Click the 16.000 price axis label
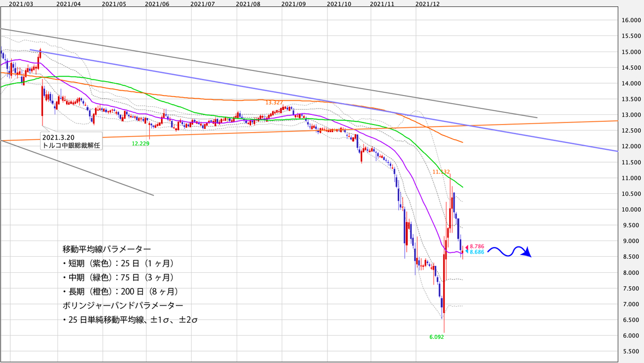 pyautogui.click(x=631, y=20)
